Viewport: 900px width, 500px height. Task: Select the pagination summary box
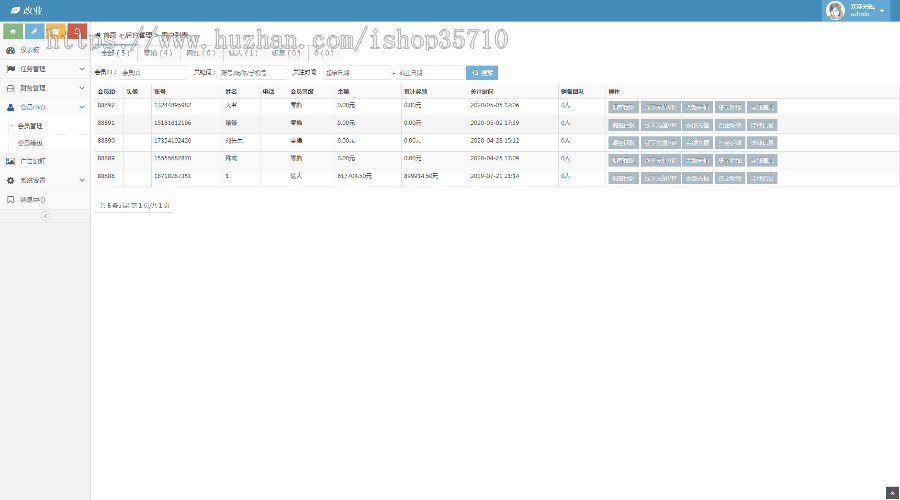pyautogui.click(x=134, y=205)
